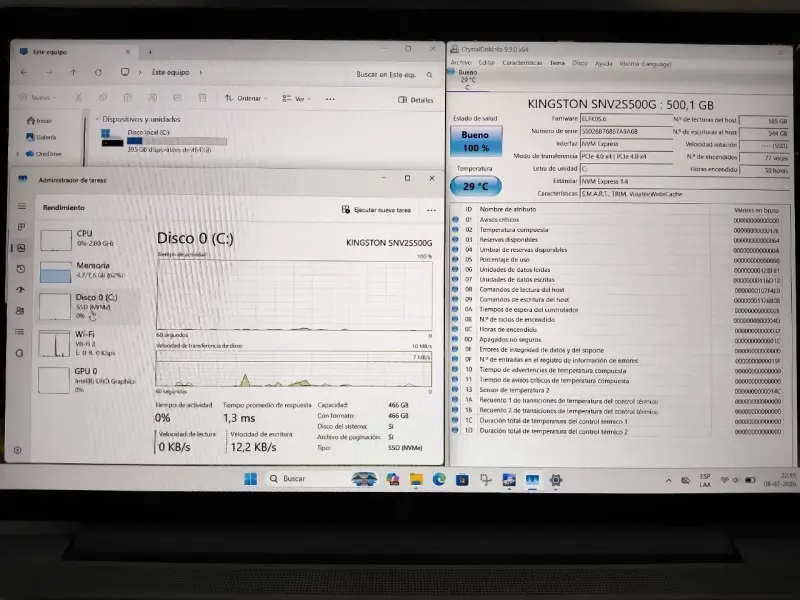Open Tema menu in CrystalDiskInfo
Viewport: 800px width, 600px height.
(557, 63)
